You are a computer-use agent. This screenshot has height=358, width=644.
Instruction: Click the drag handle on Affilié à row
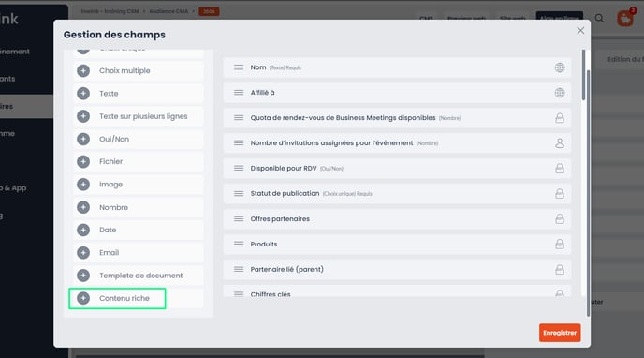coord(239,93)
